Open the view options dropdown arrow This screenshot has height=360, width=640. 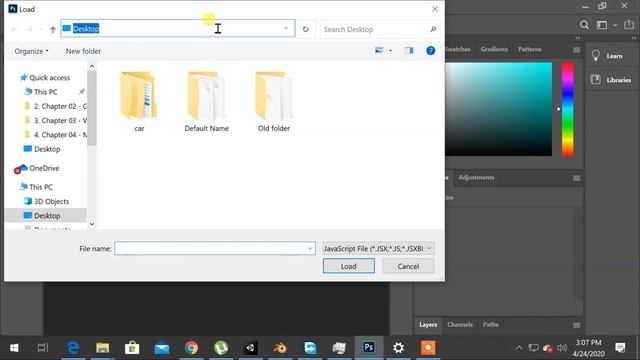pos(390,51)
